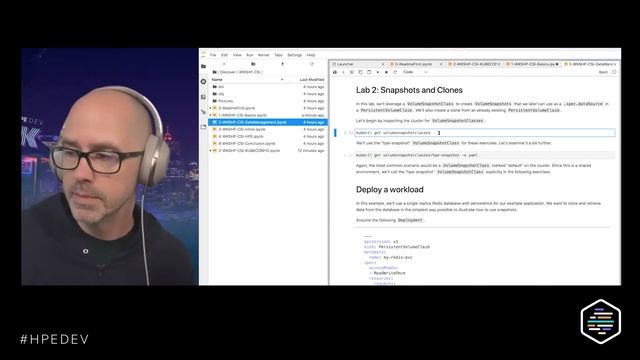Close the 0-ReadmeFirst.ipynb tab

[x=441, y=64]
